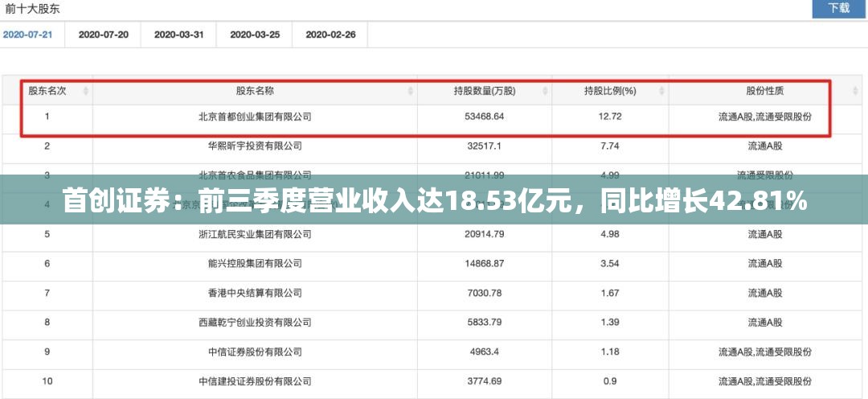Click the 3.54 holding percentage cell
The width and height of the screenshot is (868, 399).
610,264
